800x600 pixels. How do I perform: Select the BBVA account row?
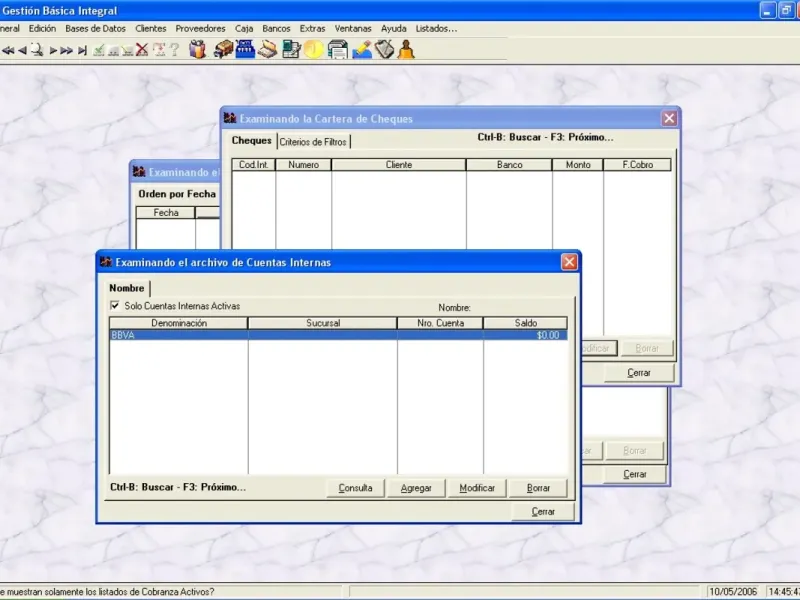click(x=300, y=336)
